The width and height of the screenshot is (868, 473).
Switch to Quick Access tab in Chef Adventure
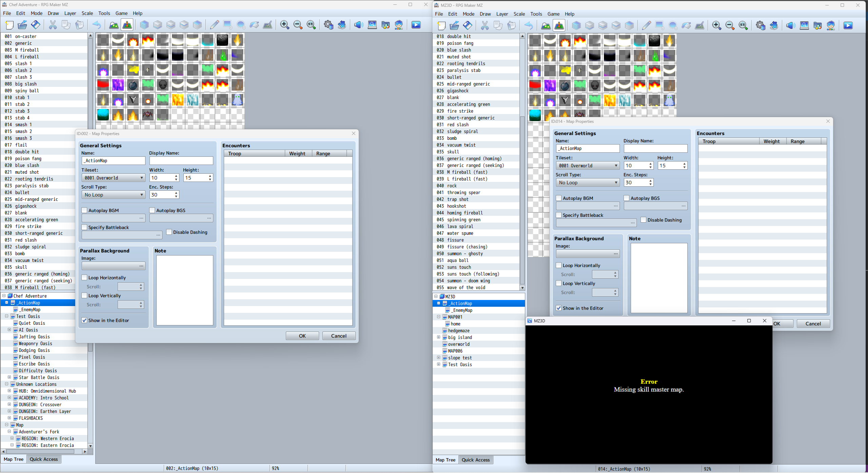point(44,459)
